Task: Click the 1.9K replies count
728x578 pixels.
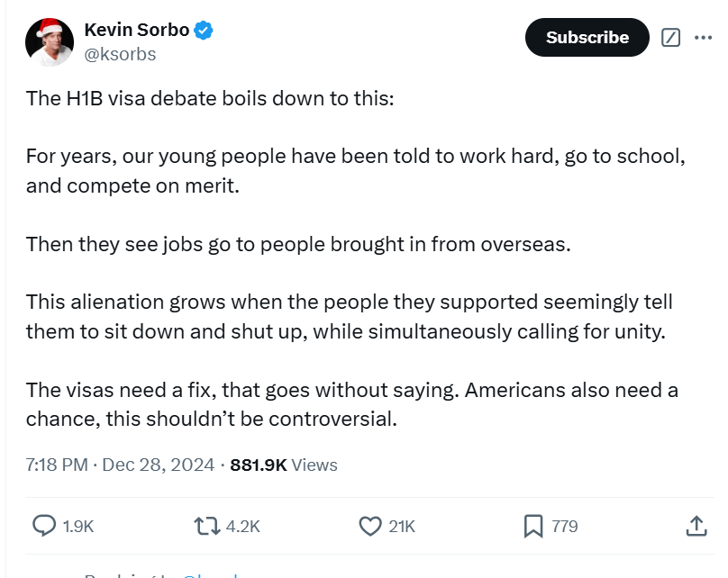Action: click(78, 527)
